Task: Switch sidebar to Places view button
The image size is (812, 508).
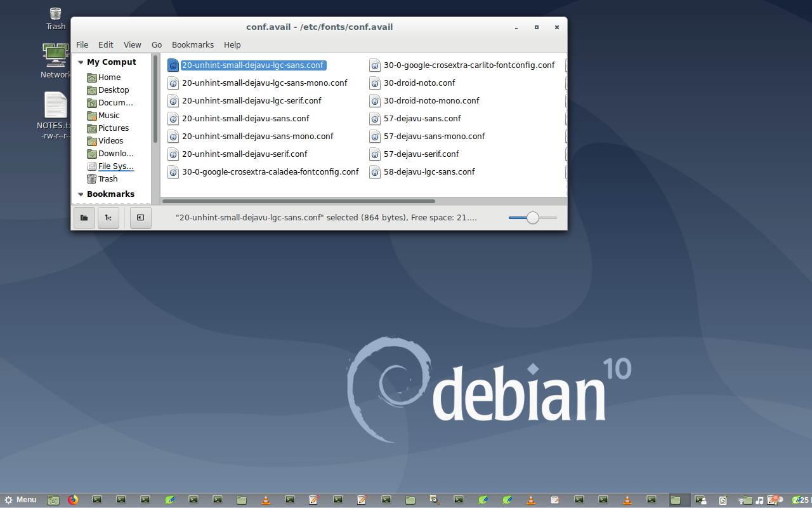Action: [x=84, y=218]
